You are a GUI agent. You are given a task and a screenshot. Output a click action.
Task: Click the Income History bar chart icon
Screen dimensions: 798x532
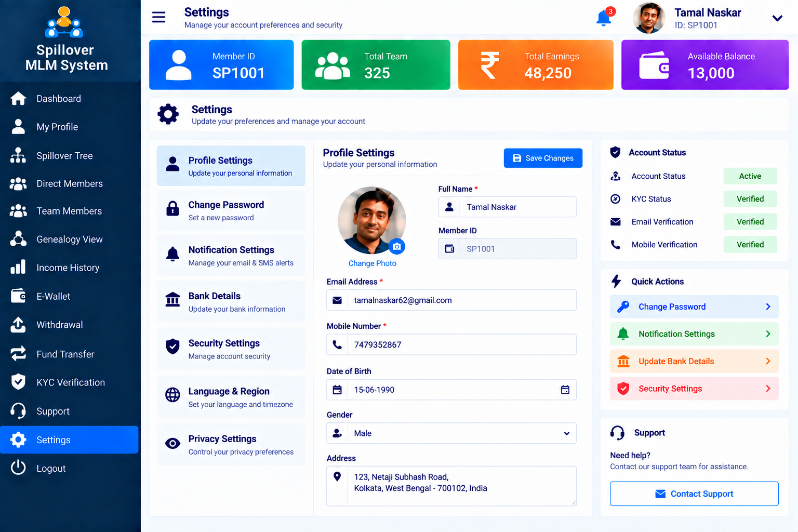coord(18,267)
